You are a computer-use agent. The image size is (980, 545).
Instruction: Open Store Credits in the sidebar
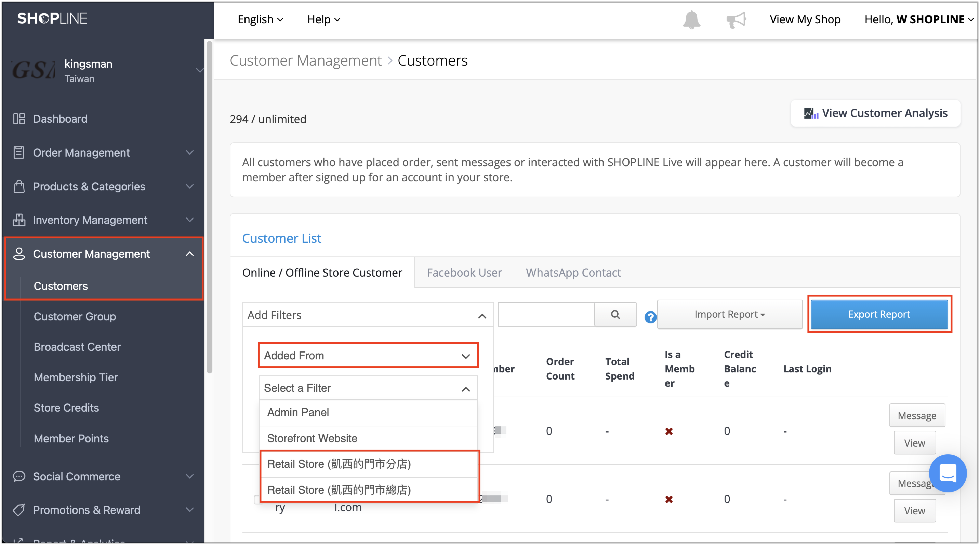(x=66, y=408)
